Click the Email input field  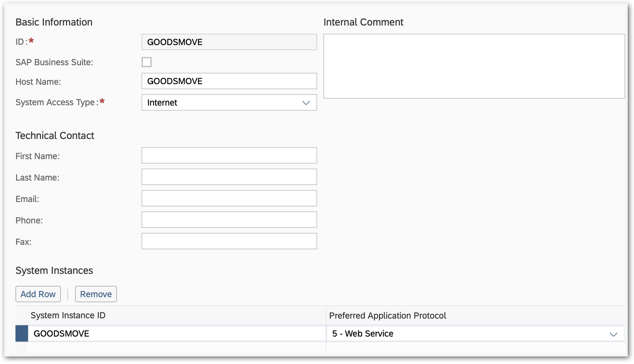(229, 198)
